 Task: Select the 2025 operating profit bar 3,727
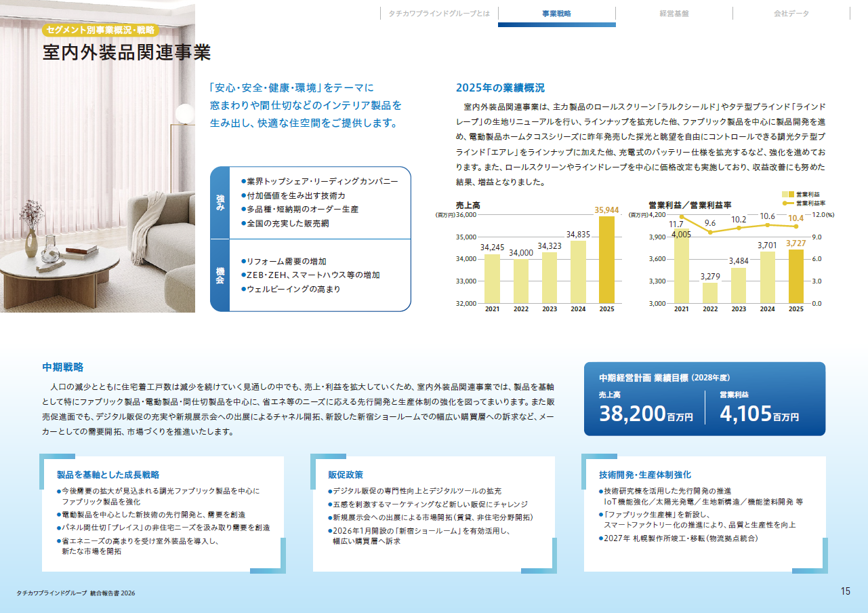pos(795,276)
